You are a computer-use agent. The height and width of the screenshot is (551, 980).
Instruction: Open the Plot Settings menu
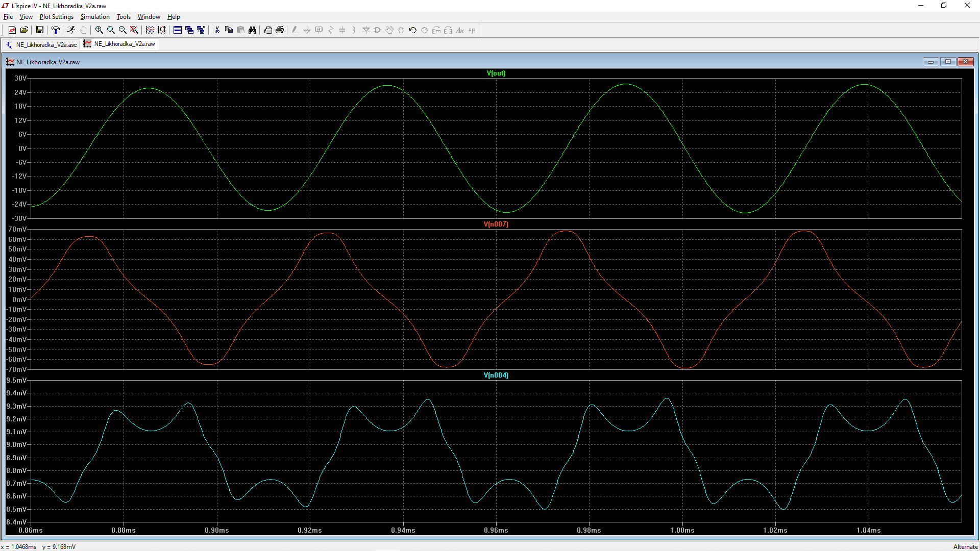(x=56, y=17)
